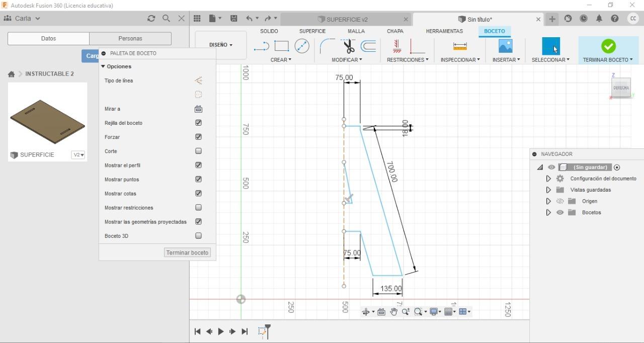Expand Configuración del documento node
This screenshot has height=343, width=644.
click(548, 179)
